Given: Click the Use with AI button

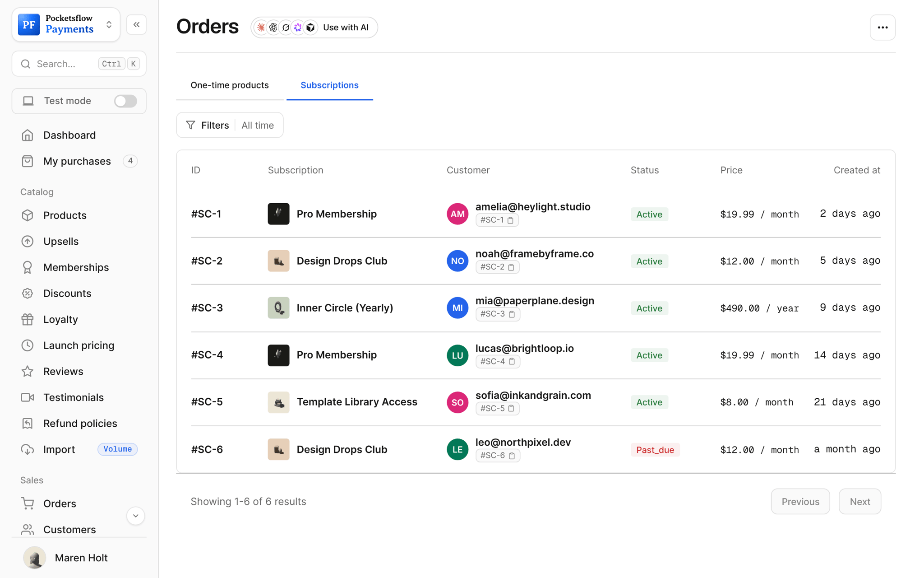Looking at the screenshot, I should (314, 28).
